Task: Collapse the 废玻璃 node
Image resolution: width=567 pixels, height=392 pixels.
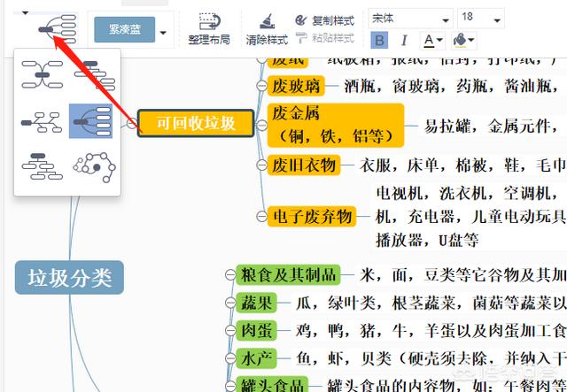Action: (261, 85)
